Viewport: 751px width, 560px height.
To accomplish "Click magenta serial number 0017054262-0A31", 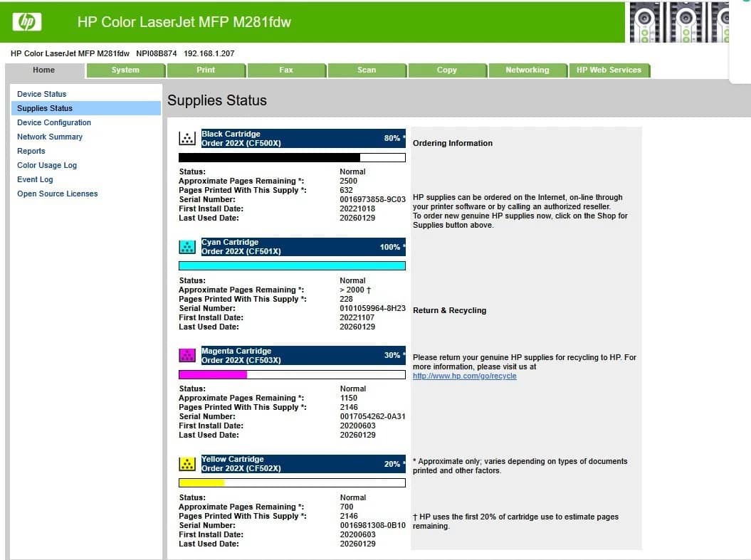I will (372, 416).
